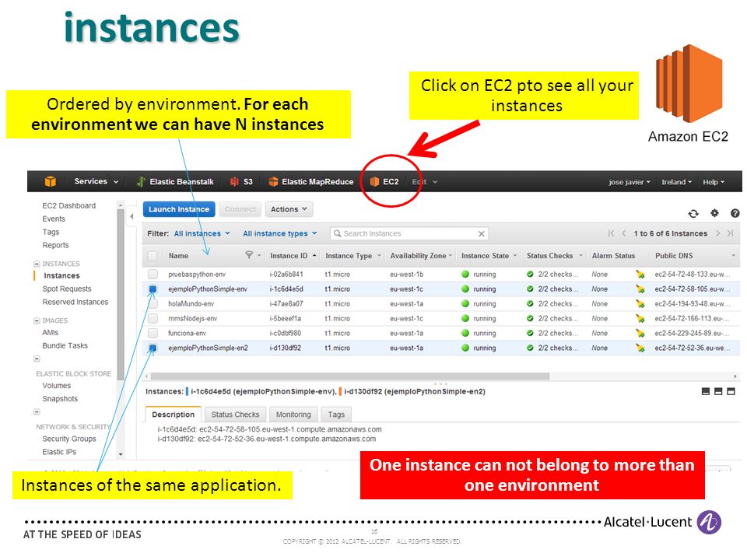Click the Launch Instance button
This screenshot has height=560, width=747.
(179, 209)
